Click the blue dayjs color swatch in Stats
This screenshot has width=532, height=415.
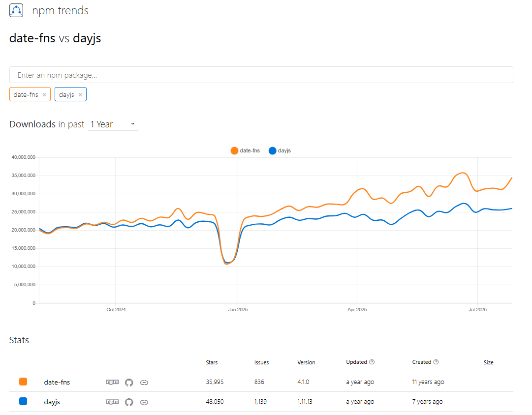[x=23, y=401]
